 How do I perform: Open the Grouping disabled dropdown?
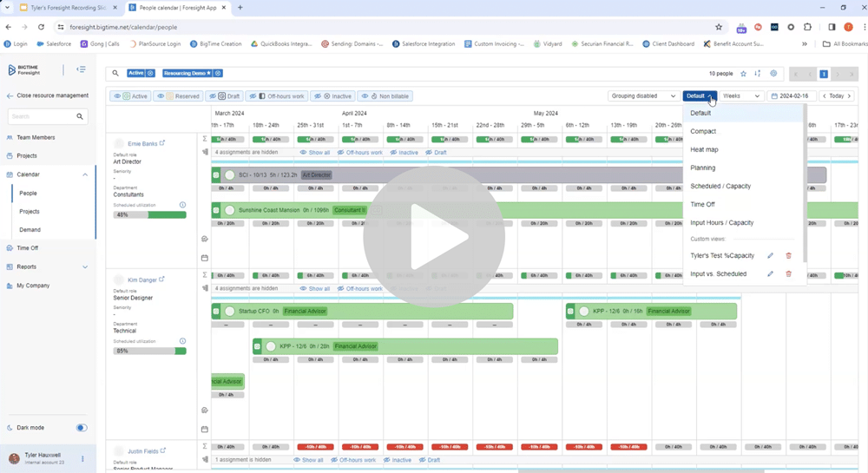click(x=643, y=95)
